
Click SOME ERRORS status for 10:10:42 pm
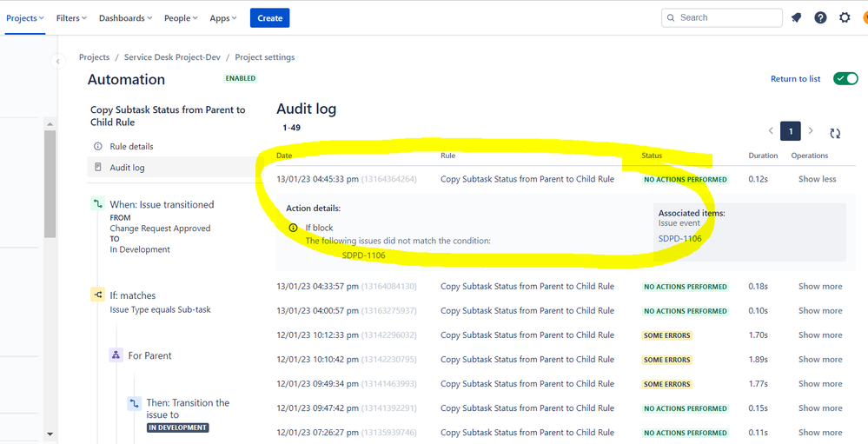pyautogui.click(x=667, y=360)
